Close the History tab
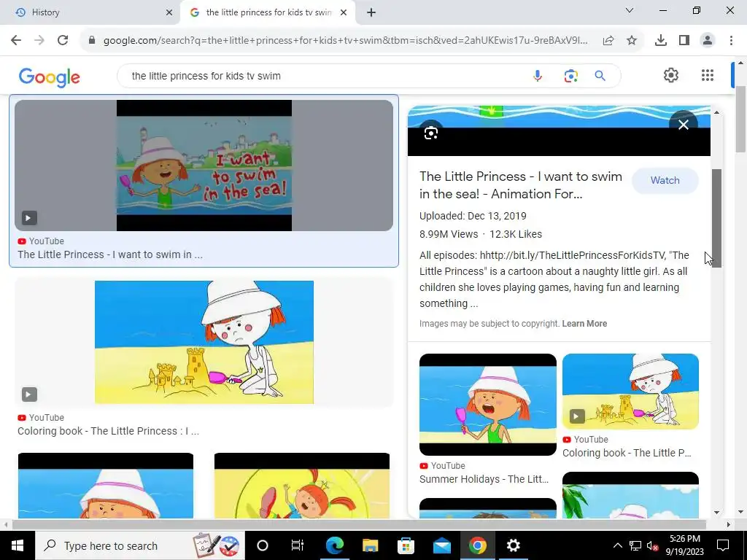The height and width of the screenshot is (560, 747). point(169,12)
